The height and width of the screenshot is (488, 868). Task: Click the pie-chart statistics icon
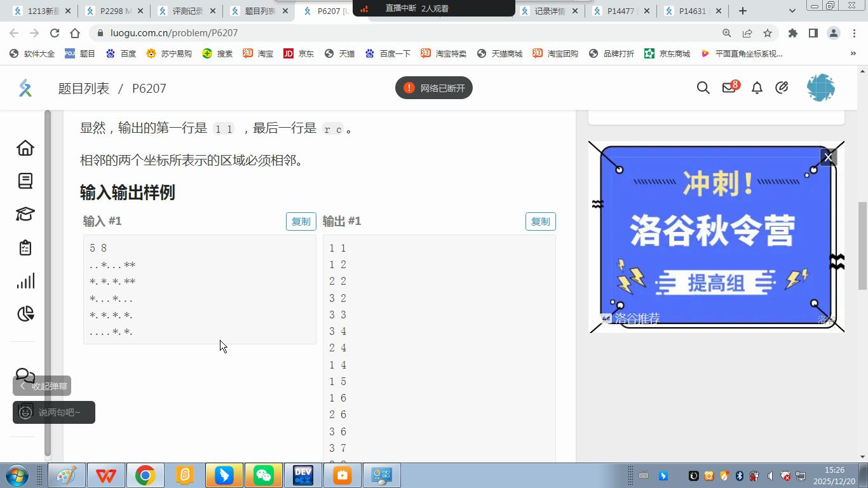click(x=24, y=314)
